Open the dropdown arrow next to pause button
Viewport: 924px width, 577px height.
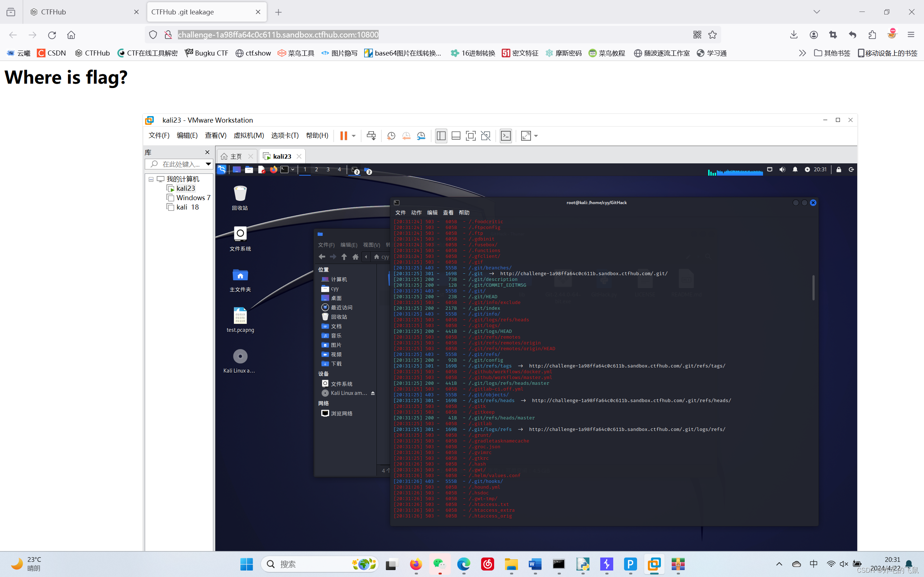coord(354,136)
